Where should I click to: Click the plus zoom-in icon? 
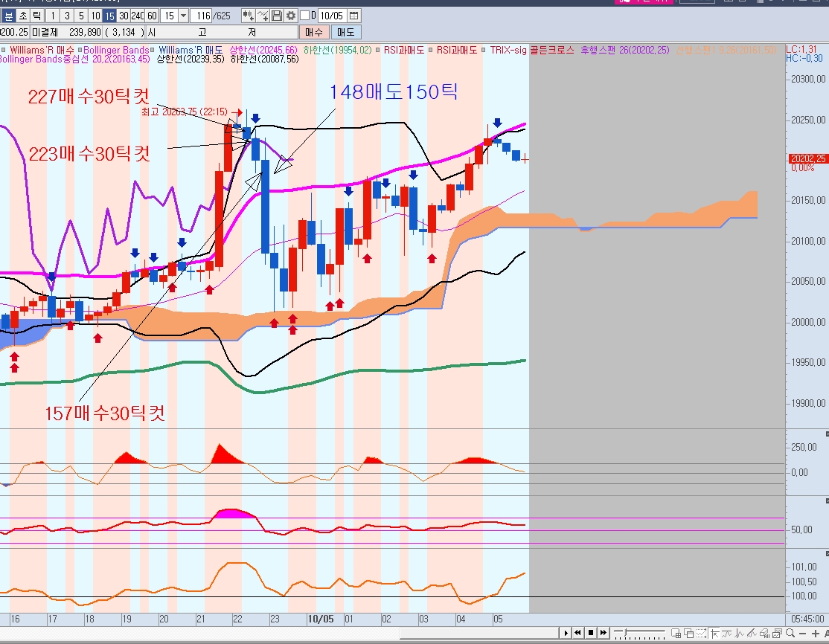816,634
